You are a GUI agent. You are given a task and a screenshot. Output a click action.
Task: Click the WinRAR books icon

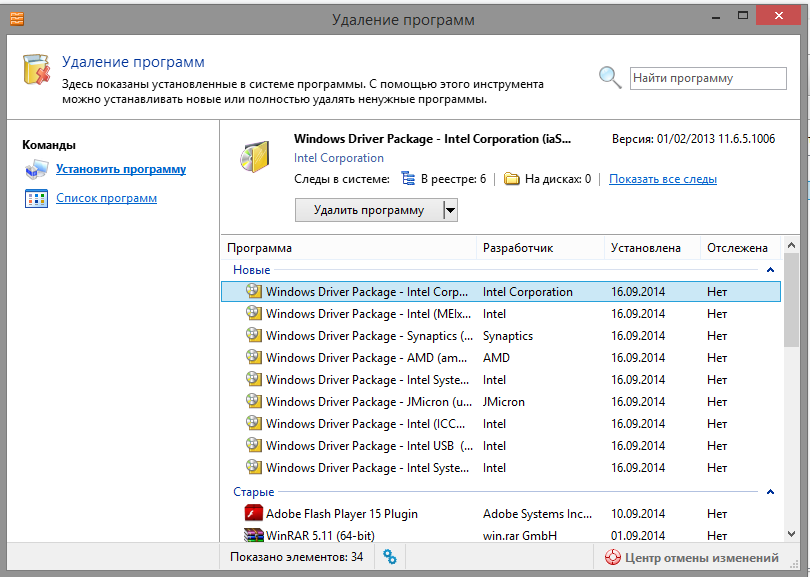254,535
